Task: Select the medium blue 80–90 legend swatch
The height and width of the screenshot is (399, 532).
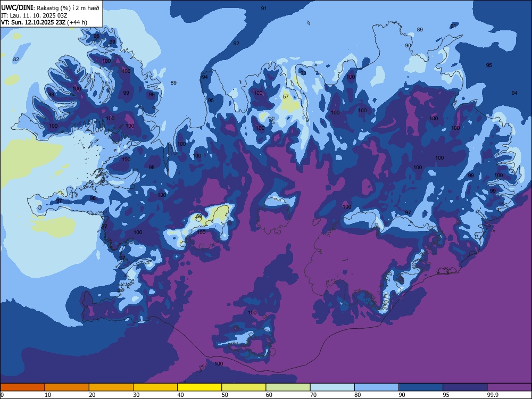Action: pyautogui.click(x=377, y=387)
